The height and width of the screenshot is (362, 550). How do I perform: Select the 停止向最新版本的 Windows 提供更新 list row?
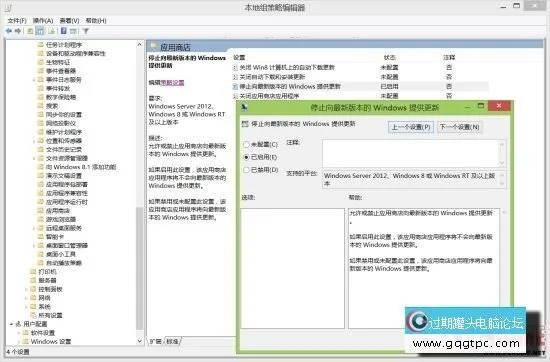click(360, 86)
